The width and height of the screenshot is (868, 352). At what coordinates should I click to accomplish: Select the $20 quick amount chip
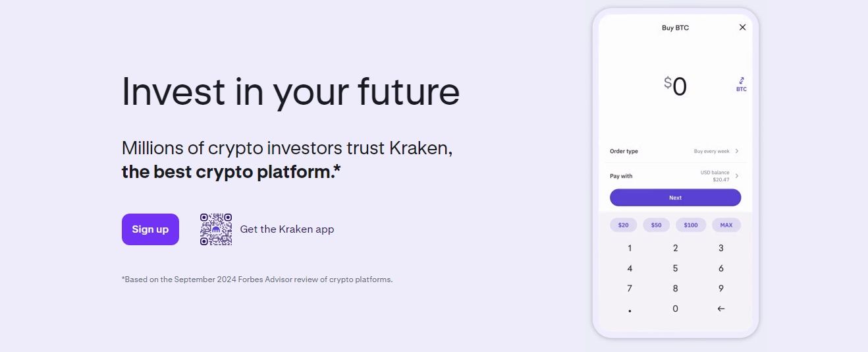point(623,225)
